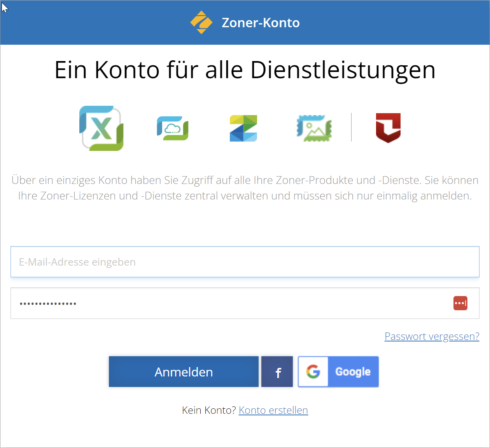Open the "Konto erstellen" link
490x448 pixels.
pos(273,410)
